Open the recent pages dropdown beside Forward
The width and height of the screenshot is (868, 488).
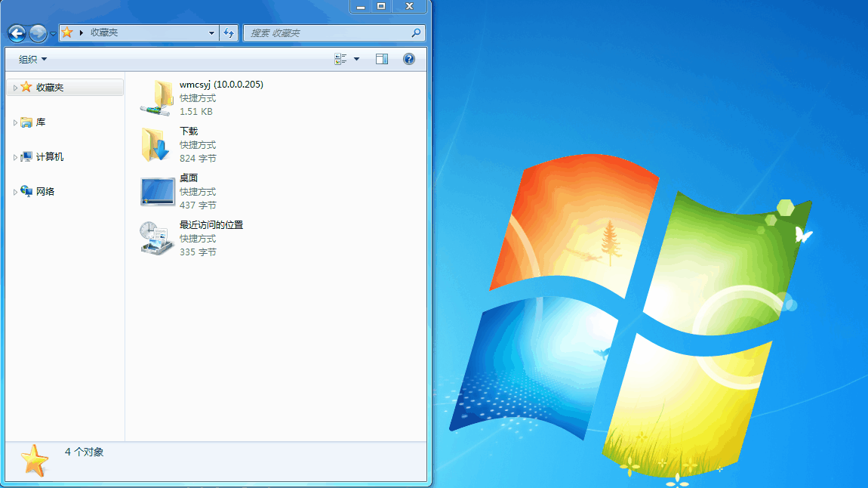pos(53,34)
